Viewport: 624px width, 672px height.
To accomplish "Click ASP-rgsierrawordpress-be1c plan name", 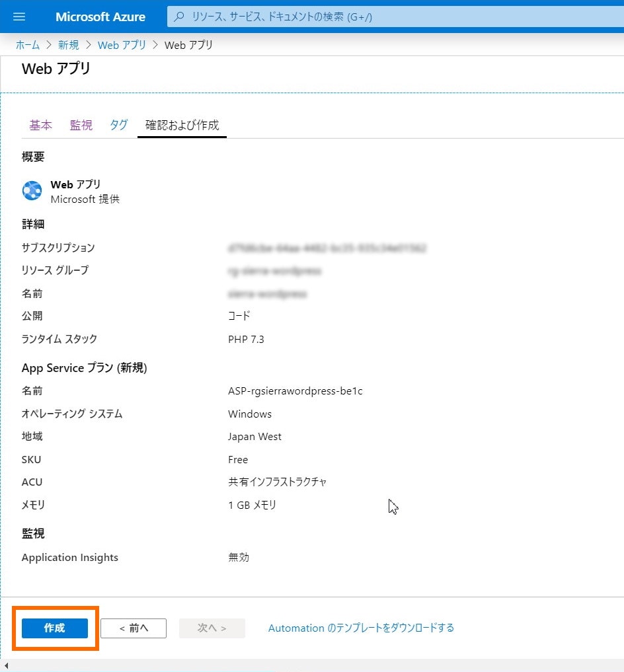I will tap(295, 391).
